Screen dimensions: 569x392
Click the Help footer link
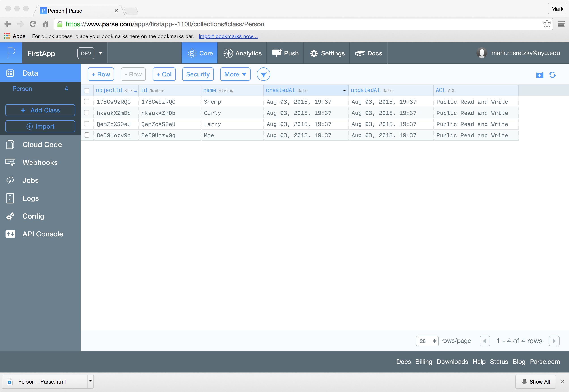(479, 362)
